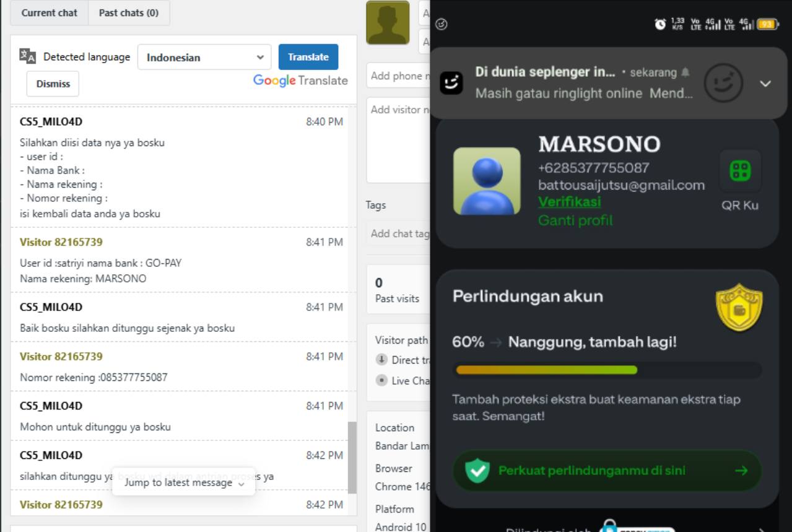Click the blue Translate button
The width and height of the screenshot is (792, 532).
coord(308,56)
